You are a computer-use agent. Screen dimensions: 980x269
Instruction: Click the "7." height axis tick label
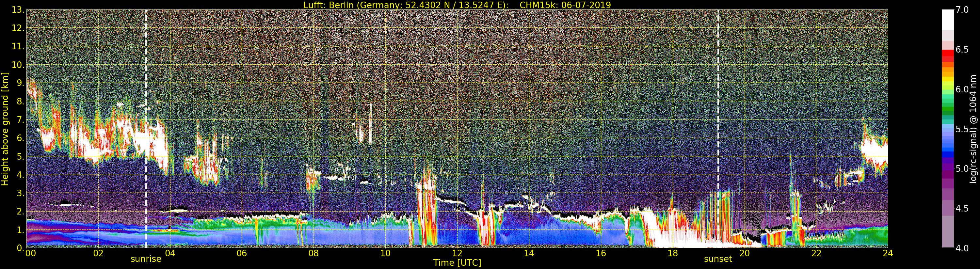click(x=21, y=120)
